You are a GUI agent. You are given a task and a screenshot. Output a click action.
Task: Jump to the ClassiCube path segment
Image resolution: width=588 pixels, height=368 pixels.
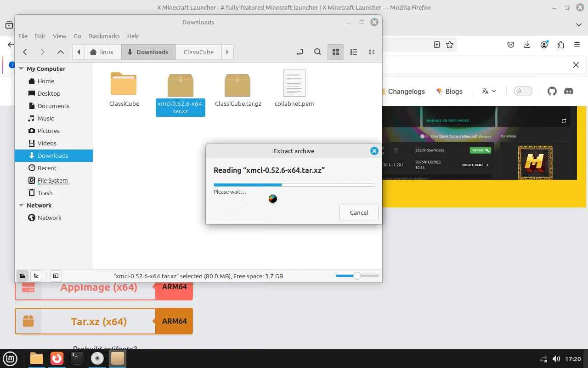pyautogui.click(x=198, y=52)
